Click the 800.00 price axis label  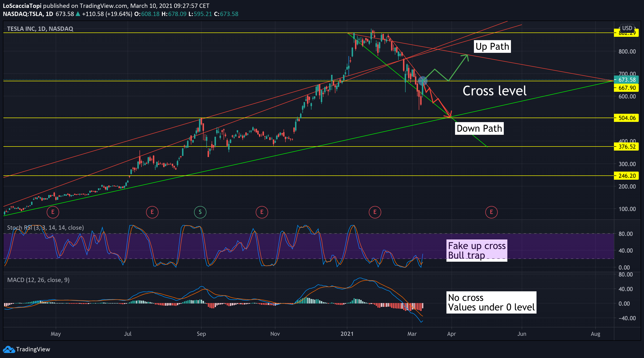627,52
